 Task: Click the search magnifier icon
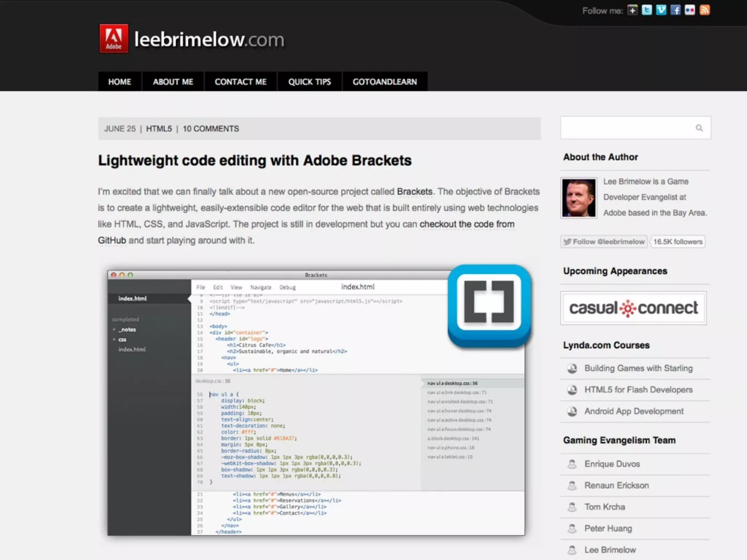tap(699, 128)
